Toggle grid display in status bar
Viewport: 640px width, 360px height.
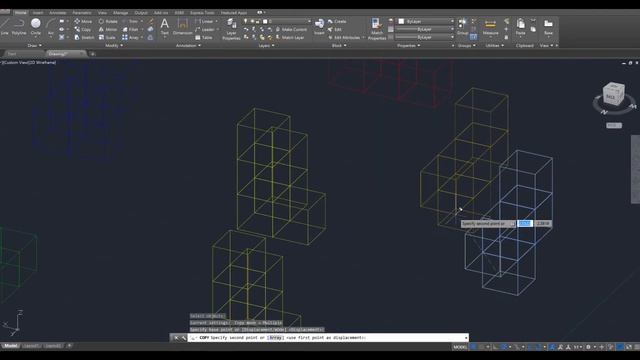point(473,347)
